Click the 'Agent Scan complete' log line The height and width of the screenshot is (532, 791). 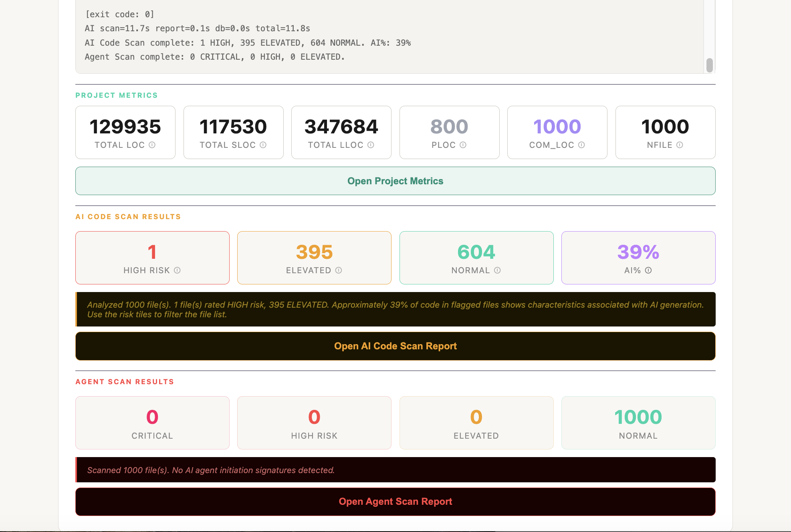click(215, 57)
